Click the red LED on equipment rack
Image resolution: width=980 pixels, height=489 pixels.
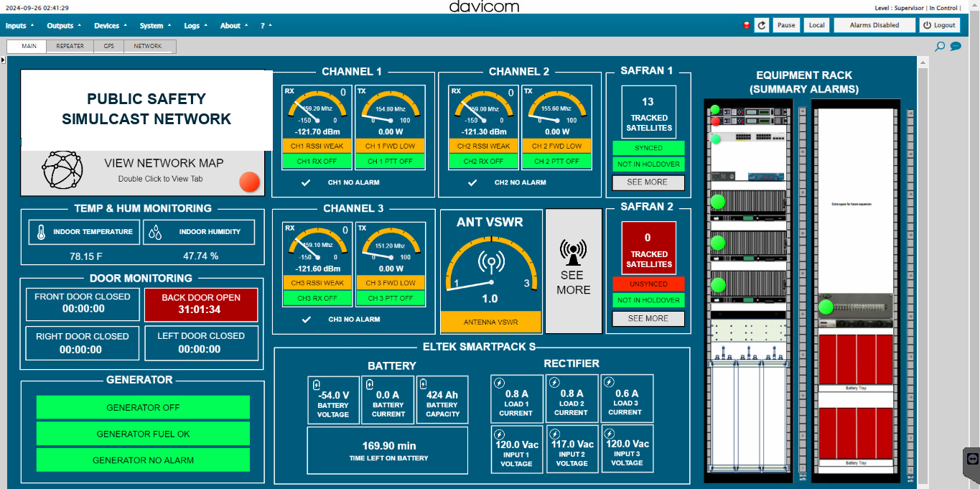click(714, 121)
